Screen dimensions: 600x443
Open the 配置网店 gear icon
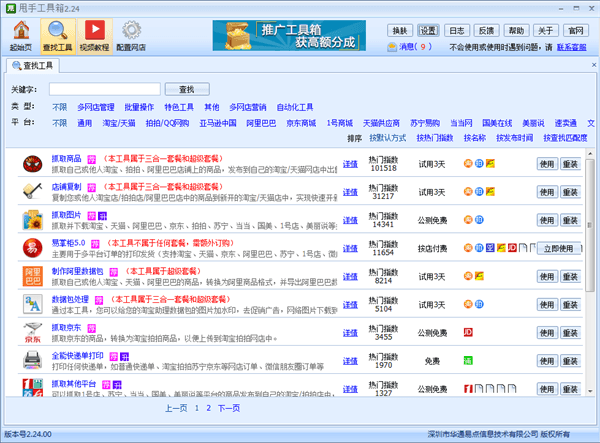[x=132, y=35]
